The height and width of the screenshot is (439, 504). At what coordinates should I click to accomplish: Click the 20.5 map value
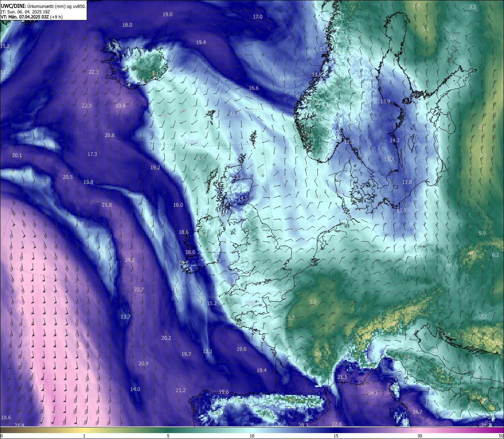click(68, 177)
